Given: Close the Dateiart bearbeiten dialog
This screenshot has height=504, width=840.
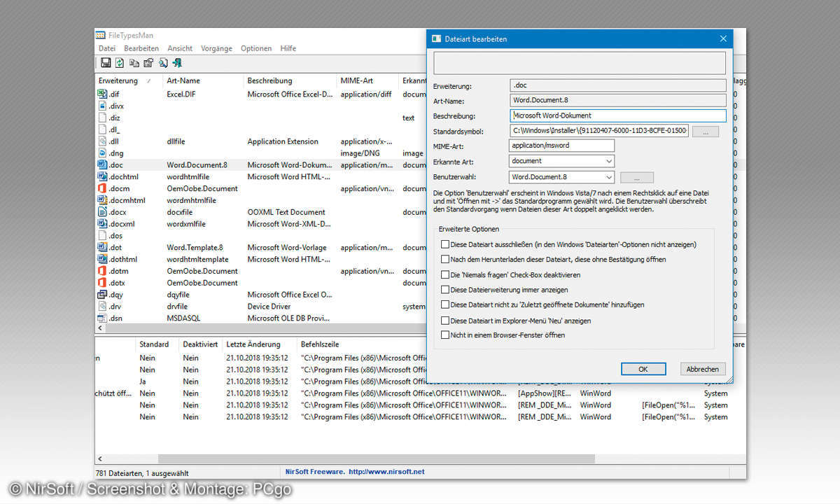Looking at the screenshot, I should pyautogui.click(x=724, y=39).
